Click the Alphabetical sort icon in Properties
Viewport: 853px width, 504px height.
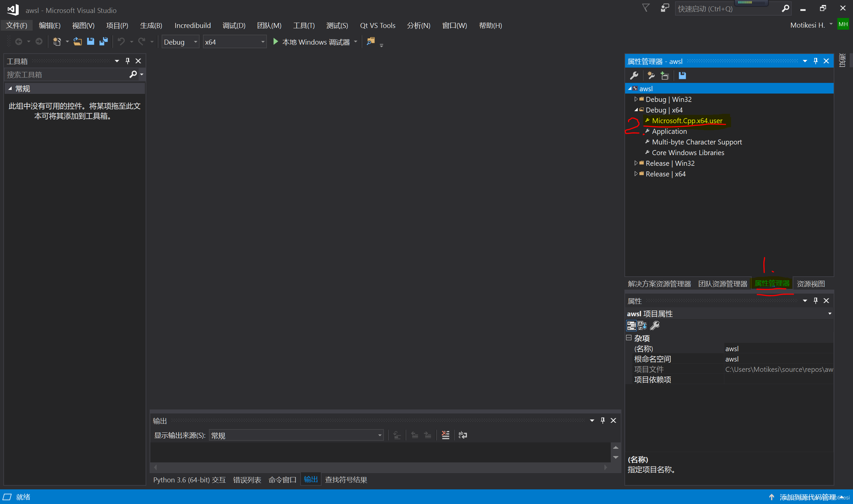point(642,326)
